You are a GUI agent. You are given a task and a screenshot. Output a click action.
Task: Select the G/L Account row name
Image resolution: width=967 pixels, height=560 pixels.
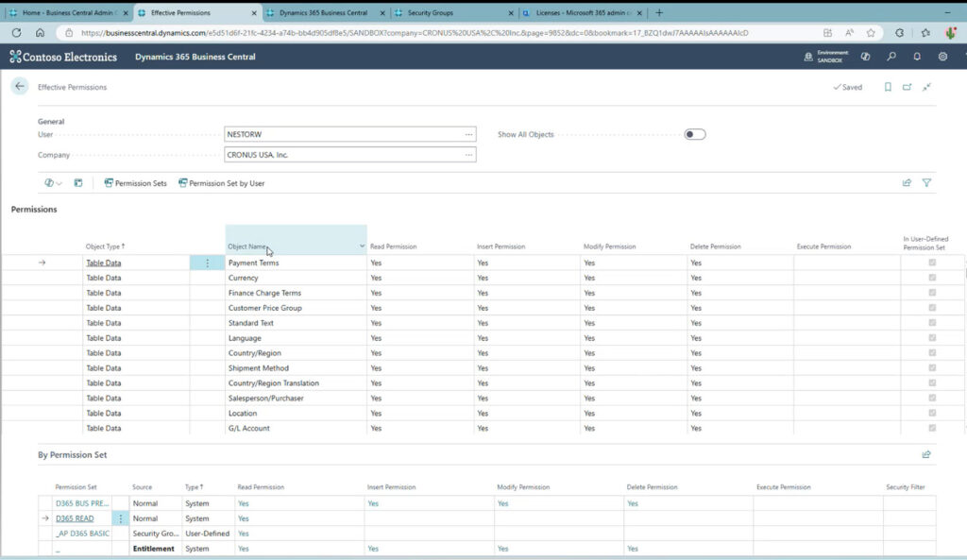coord(249,428)
